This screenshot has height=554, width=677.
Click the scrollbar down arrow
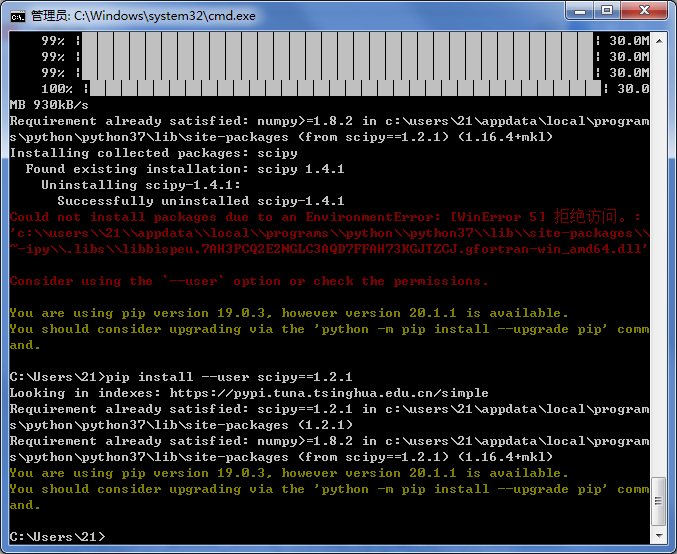659,536
